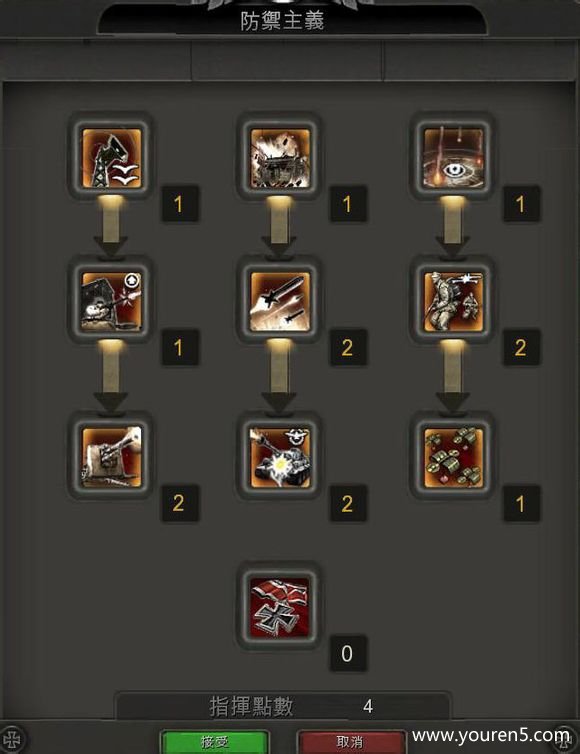This screenshot has width=580, height=754.
Task: Click the cost 0 box under Iron Cross
Action: 347,653
